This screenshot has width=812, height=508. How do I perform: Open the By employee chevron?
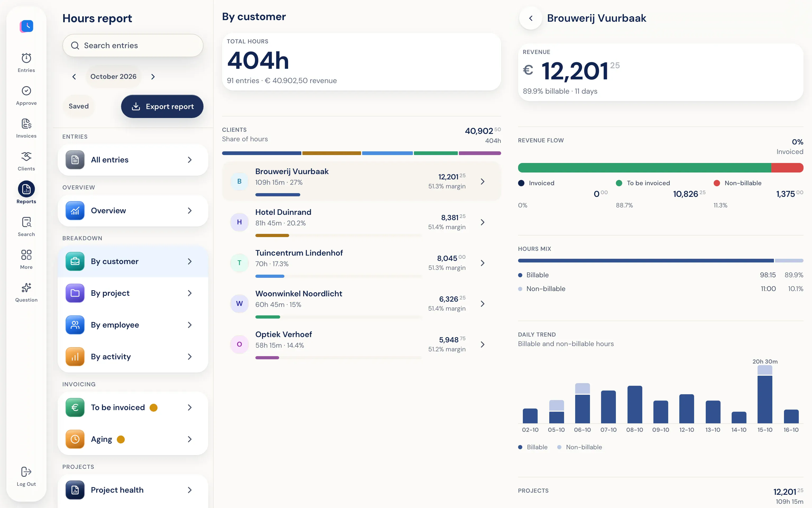pyautogui.click(x=190, y=325)
